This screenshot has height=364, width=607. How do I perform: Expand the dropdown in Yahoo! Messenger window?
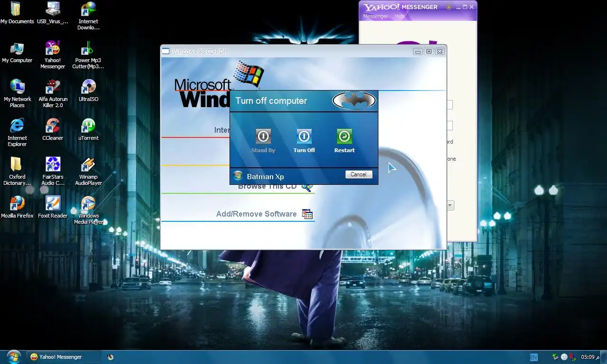pos(450,205)
